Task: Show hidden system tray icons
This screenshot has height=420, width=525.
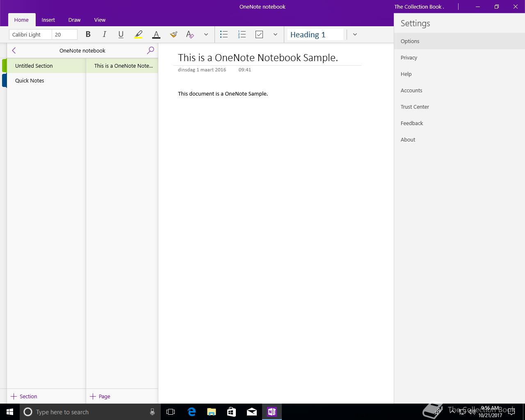Action: pyautogui.click(x=452, y=412)
